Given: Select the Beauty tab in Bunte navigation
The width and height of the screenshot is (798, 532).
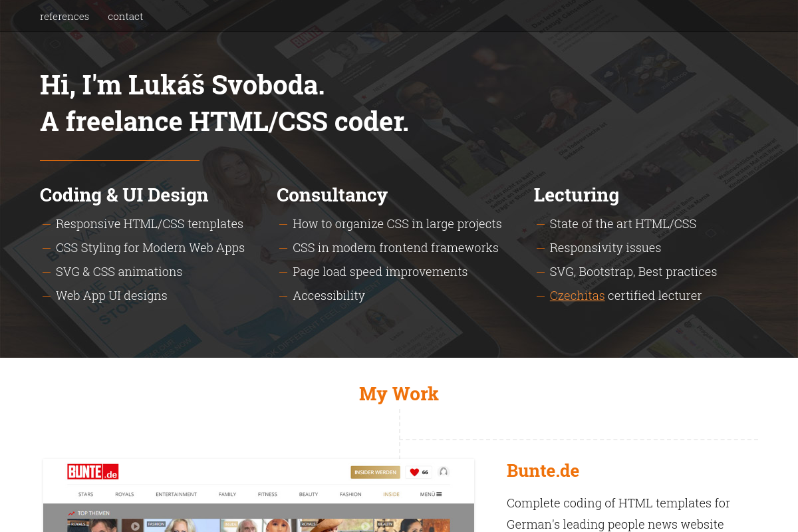Looking at the screenshot, I should pos(309,494).
